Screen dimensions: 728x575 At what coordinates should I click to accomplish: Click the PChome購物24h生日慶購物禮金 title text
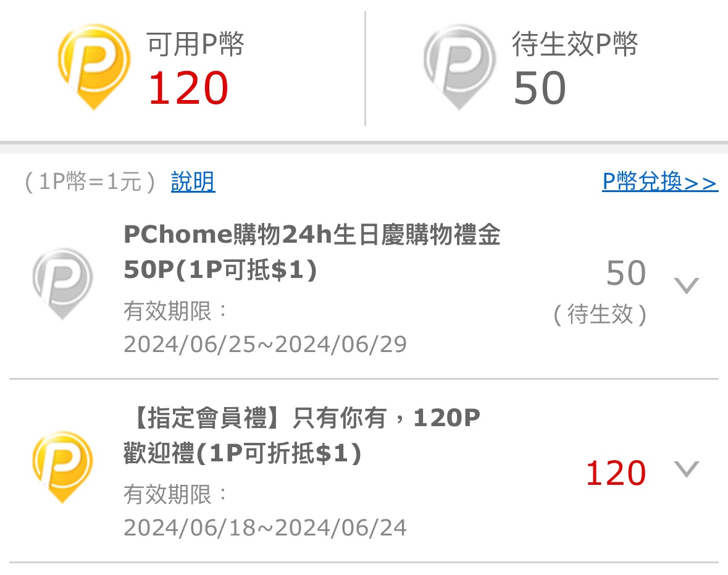[312, 235]
